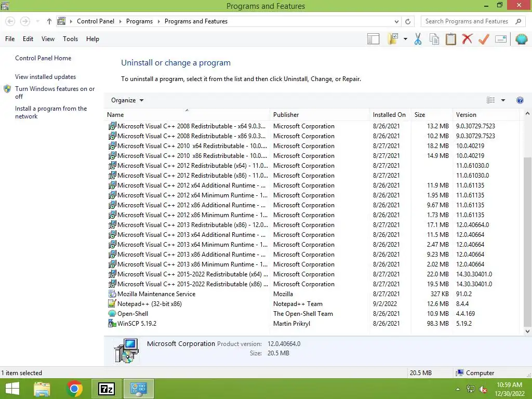Screen dimensions: 532x399
Task: Sort by the Name column header
Action: point(188,115)
